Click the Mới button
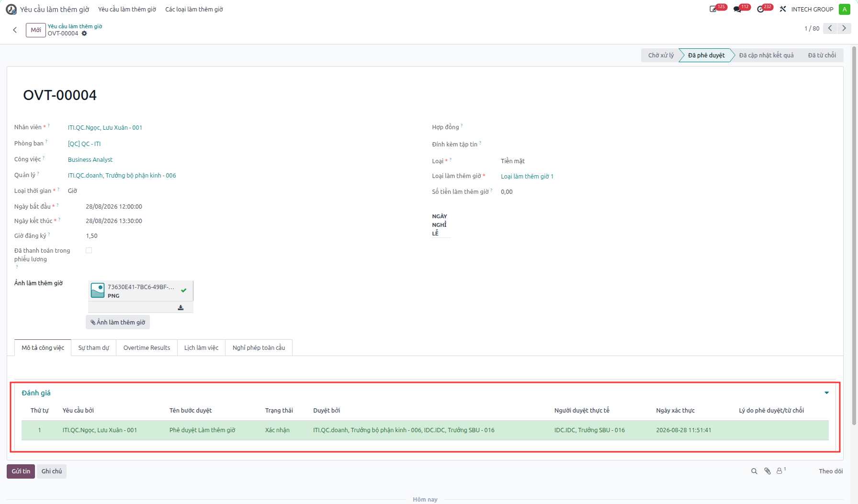The height and width of the screenshot is (504, 858). coord(36,30)
